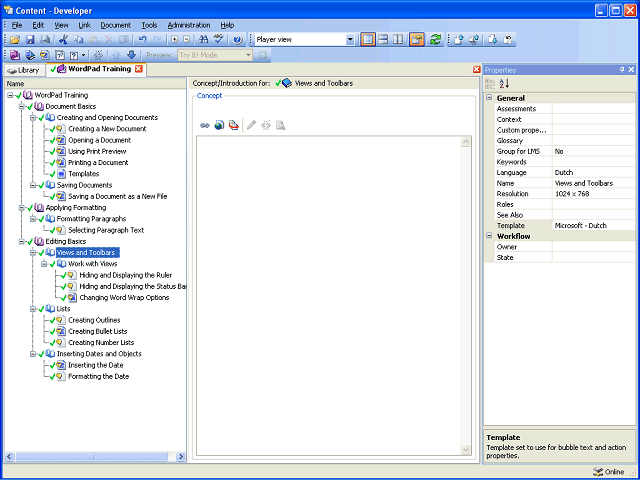Click the ABC spell check icon
The height and width of the screenshot is (480, 640).
(x=219, y=40)
